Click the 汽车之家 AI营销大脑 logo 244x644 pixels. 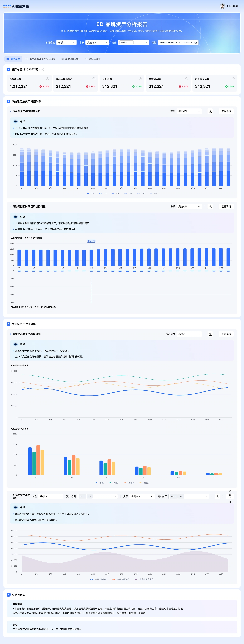point(16,6)
